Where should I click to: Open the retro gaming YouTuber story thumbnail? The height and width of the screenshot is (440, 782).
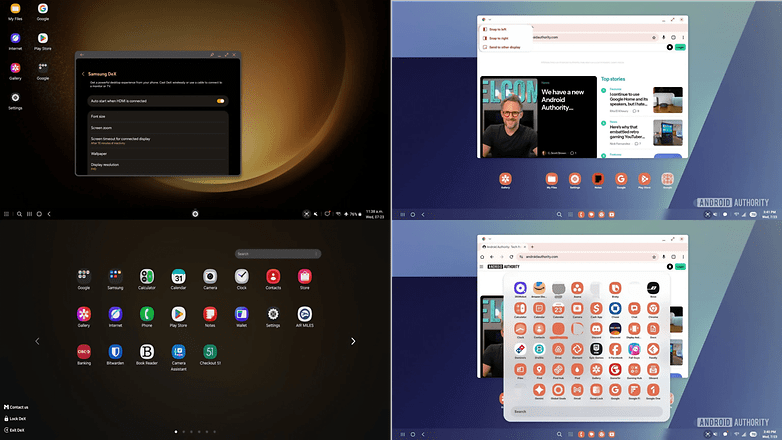tap(668, 133)
